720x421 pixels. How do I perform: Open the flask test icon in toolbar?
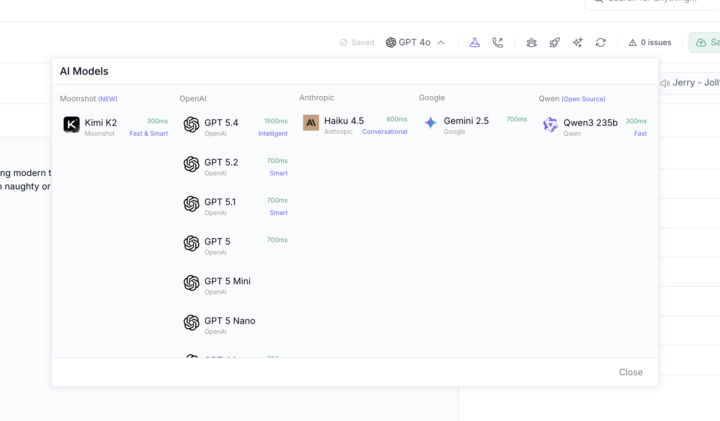(x=475, y=43)
